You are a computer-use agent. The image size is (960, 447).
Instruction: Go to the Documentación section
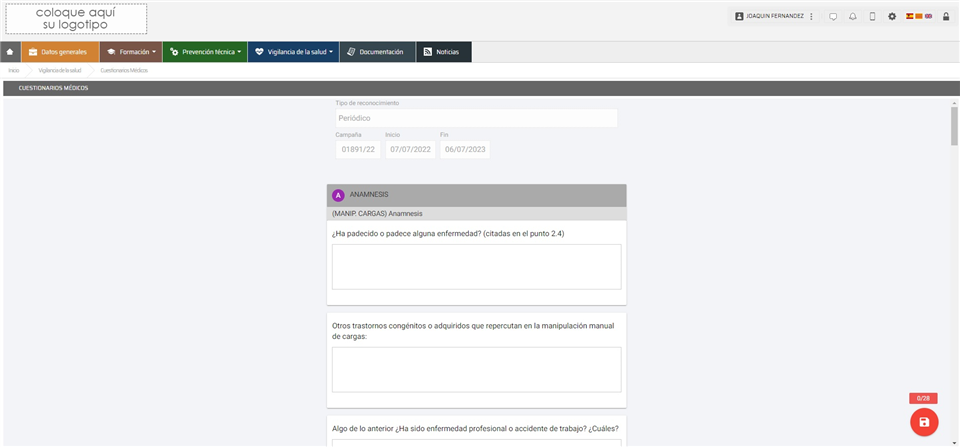pyautogui.click(x=375, y=52)
